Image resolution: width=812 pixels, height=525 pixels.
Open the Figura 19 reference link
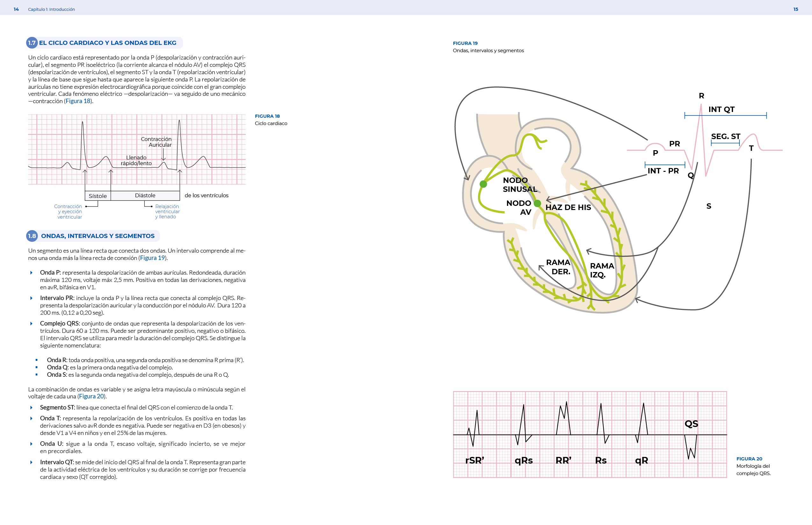click(x=153, y=258)
